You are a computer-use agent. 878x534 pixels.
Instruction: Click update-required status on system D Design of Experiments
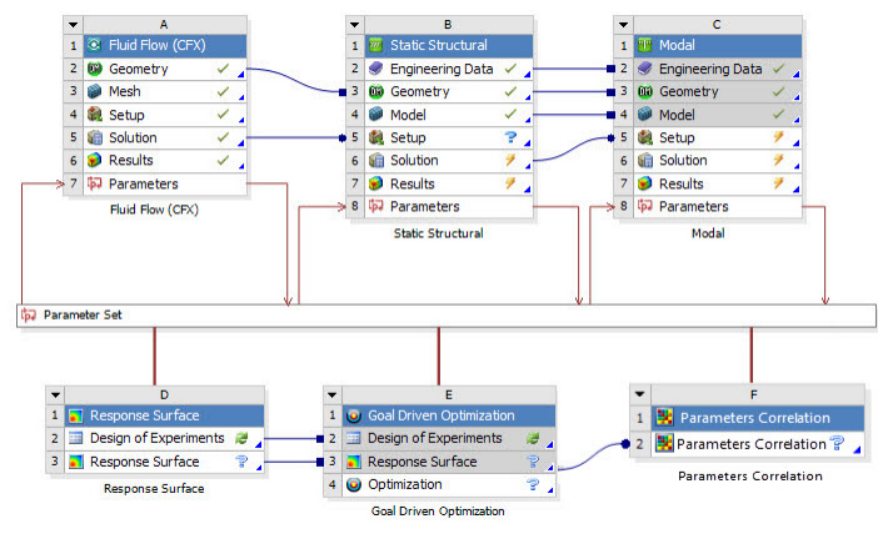[241, 438]
